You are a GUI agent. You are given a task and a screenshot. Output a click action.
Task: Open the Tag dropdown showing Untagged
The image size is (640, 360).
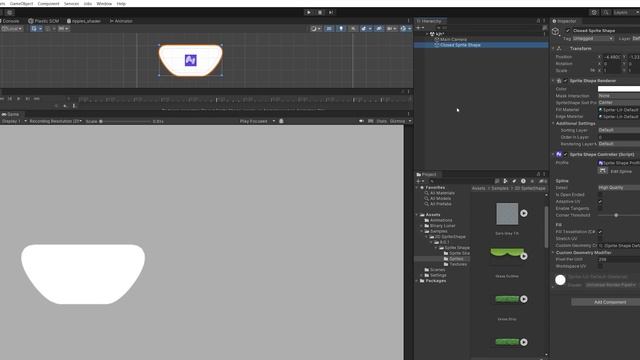click(x=593, y=38)
